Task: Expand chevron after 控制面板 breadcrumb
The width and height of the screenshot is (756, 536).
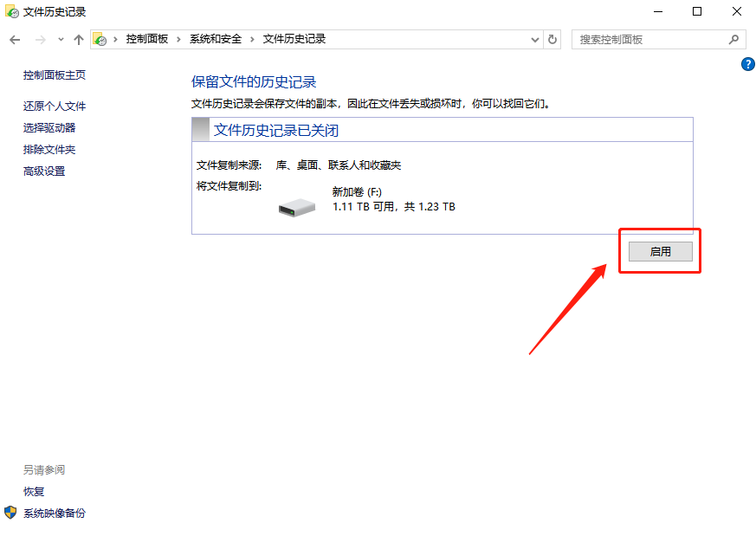Action: click(178, 40)
